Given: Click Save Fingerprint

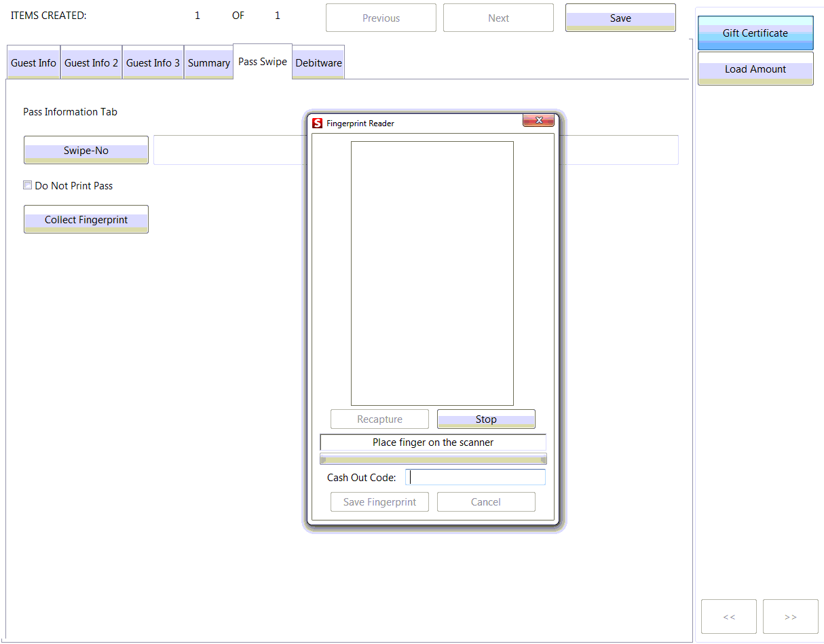Looking at the screenshot, I should [x=379, y=501].
